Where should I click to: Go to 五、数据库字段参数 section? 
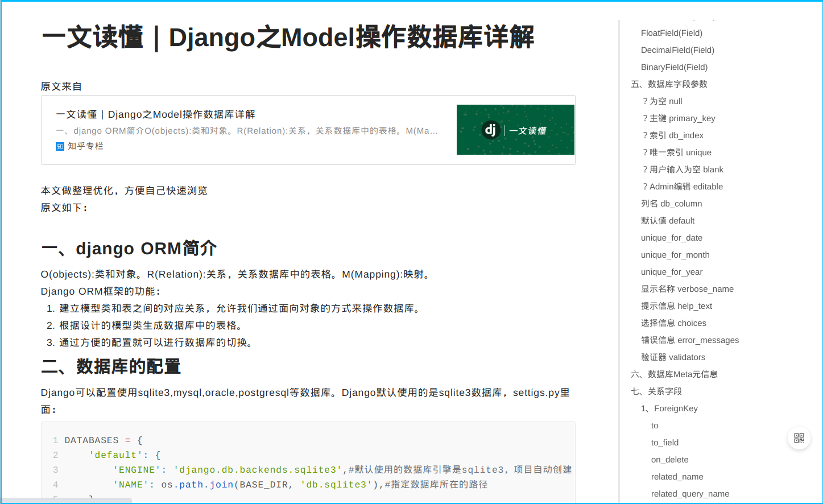[669, 84]
